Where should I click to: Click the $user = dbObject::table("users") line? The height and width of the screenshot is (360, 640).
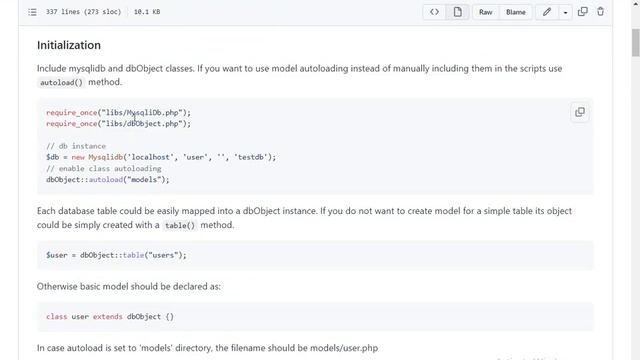(116, 255)
